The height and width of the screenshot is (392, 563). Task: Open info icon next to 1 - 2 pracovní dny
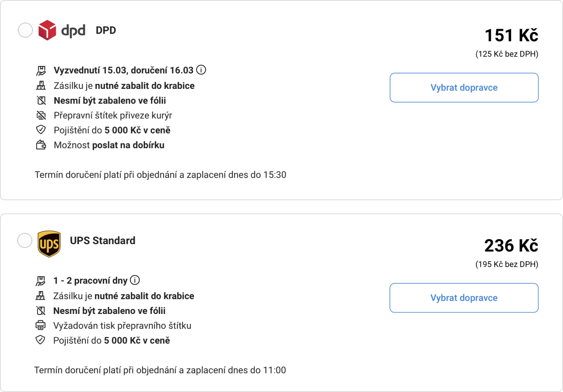click(x=135, y=280)
